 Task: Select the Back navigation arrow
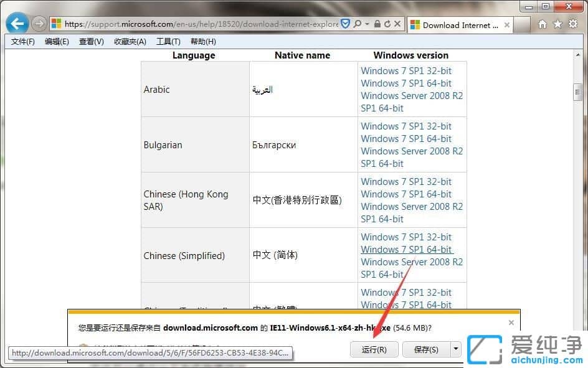point(17,23)
